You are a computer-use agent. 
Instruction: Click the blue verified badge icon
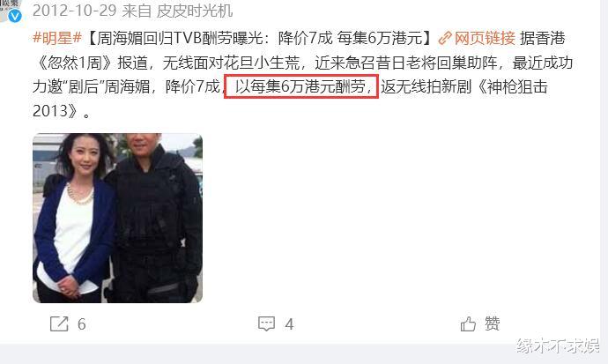(x=15, y=16)
